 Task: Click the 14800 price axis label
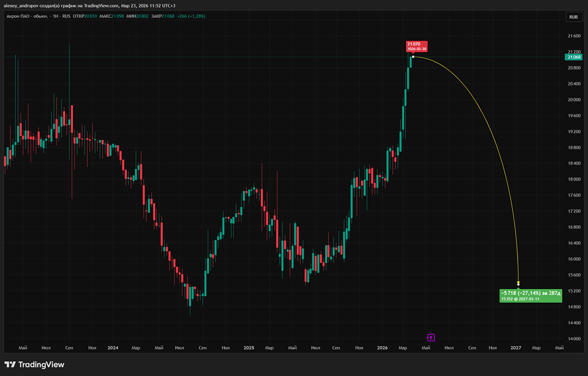pyautogui.click(x=574, y=307)
